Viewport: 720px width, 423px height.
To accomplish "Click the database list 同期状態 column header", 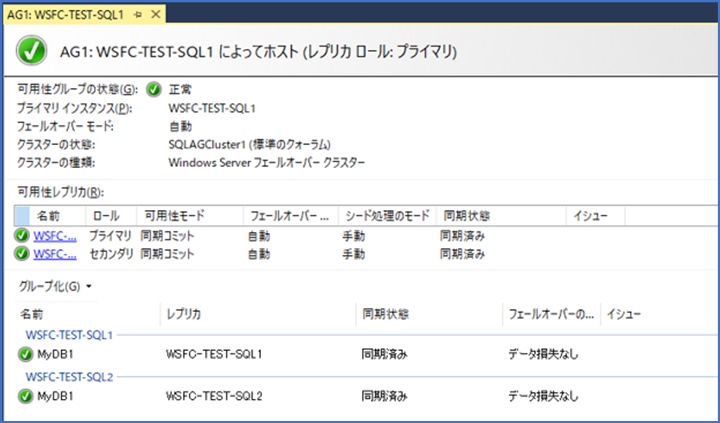I will point(429,314).
